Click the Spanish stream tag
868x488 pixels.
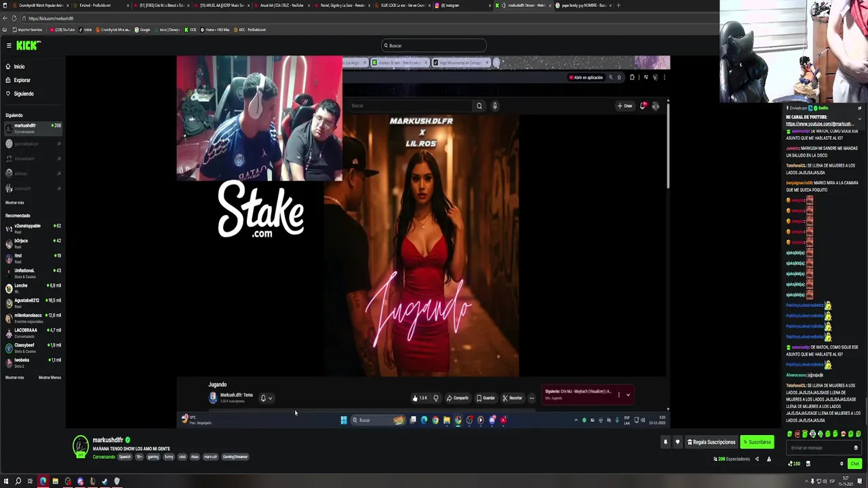125,457
